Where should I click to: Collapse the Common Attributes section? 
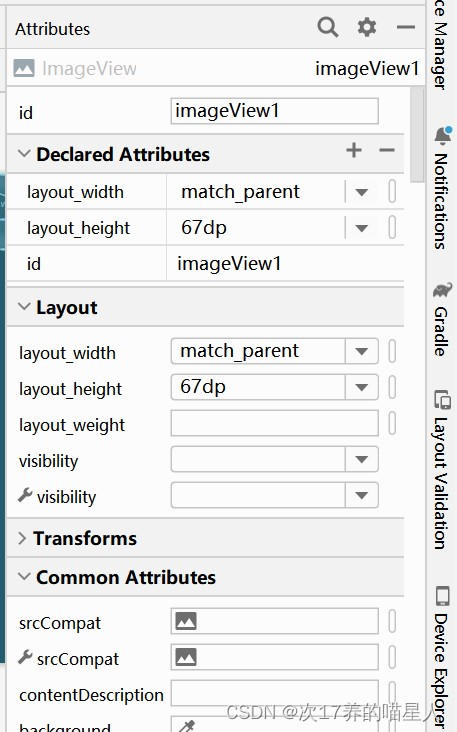pyautogui.click(x=24, y=577)
